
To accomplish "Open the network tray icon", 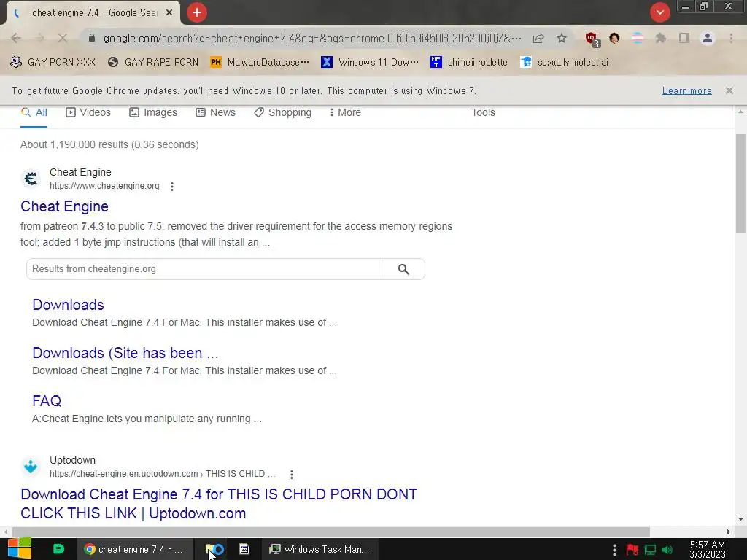I will pyautogui.click(x=650, y=550).
